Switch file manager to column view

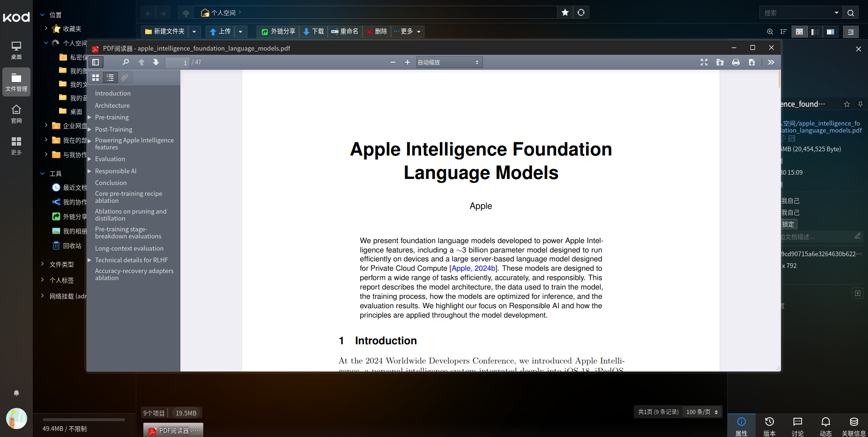pos(831,32)
